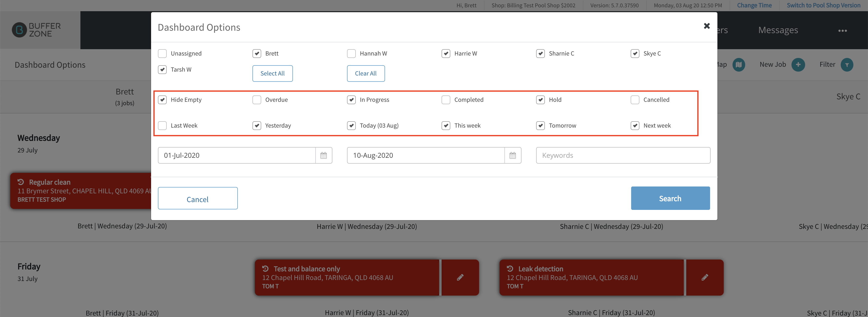Click the Skye C column header

click(x=848, y=97)
